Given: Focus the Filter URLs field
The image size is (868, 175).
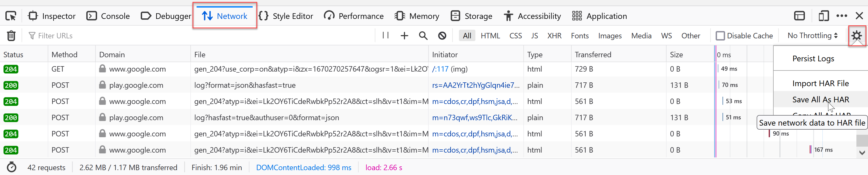Looking at the screenshot, I should click(199, 36).
